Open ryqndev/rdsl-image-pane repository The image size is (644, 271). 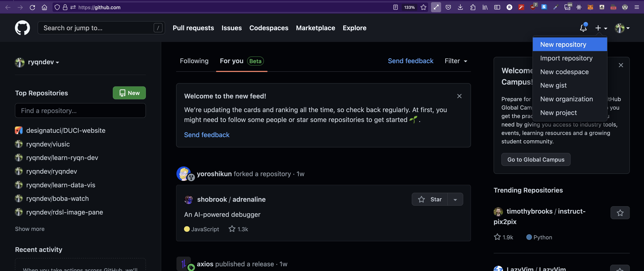[x=65, y=212]
